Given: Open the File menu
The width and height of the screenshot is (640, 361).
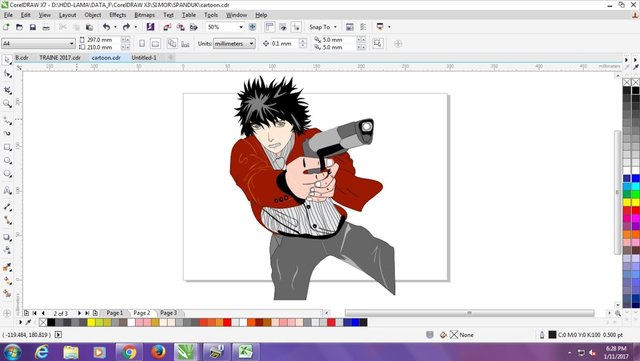Looking at the screenshot, I should click(x=8, y=15).
